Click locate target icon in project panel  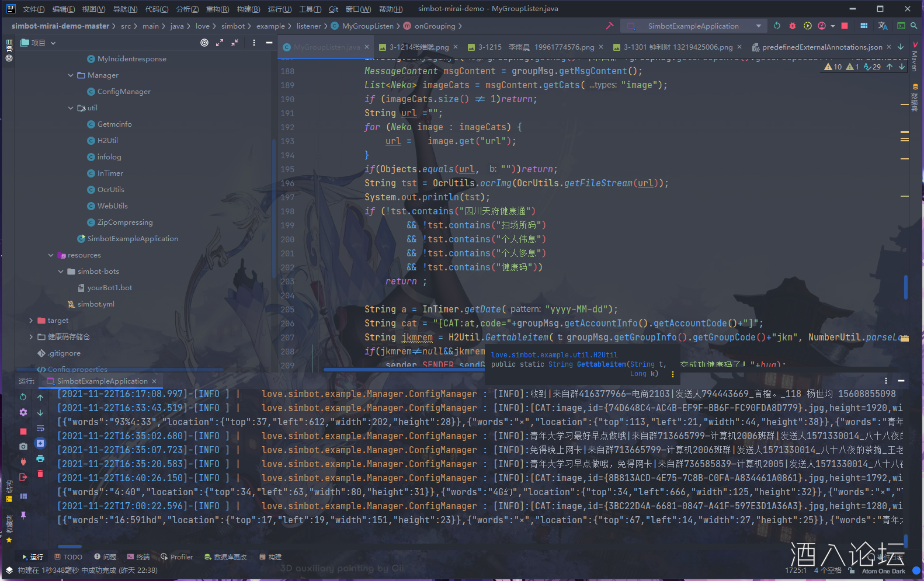pos(204,43)
